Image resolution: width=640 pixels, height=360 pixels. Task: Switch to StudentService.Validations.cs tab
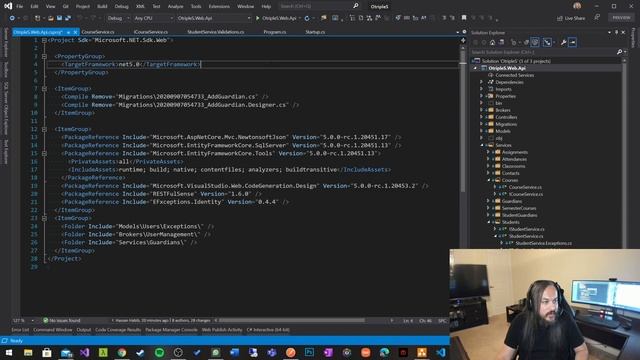tap(216, 32)
